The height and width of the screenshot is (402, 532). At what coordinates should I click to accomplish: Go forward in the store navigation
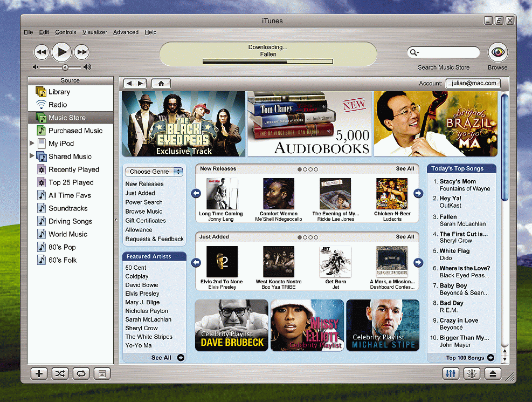click(141, 84)
